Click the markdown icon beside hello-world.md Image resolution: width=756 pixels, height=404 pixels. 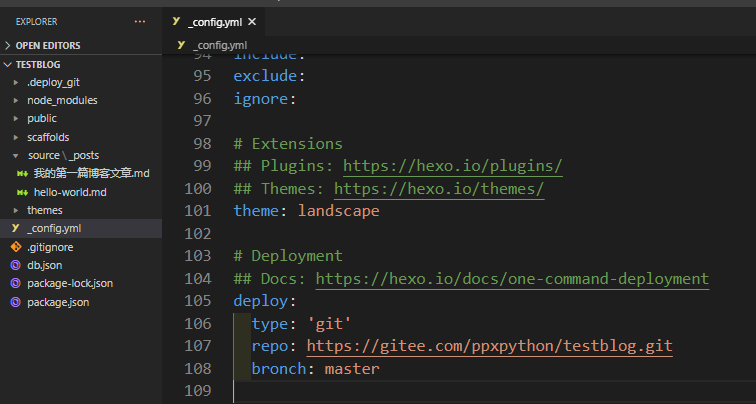[22, 192]
